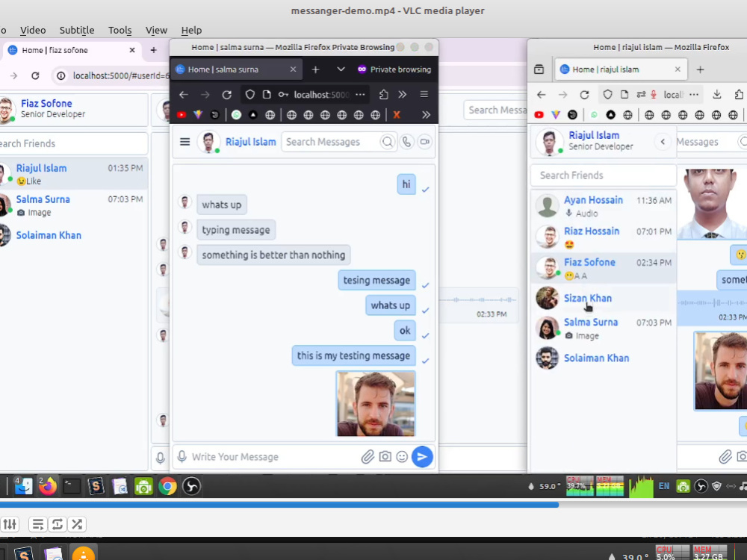Seek within the VLC blue progress bar
This screenshot has width=747, height=560.
(279, 505)
